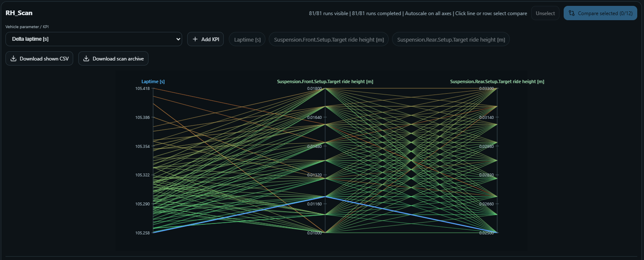Click the Unselect button
Image resolution: width=644 pixels, height=260 pixels.
click(x=545, y=13)
